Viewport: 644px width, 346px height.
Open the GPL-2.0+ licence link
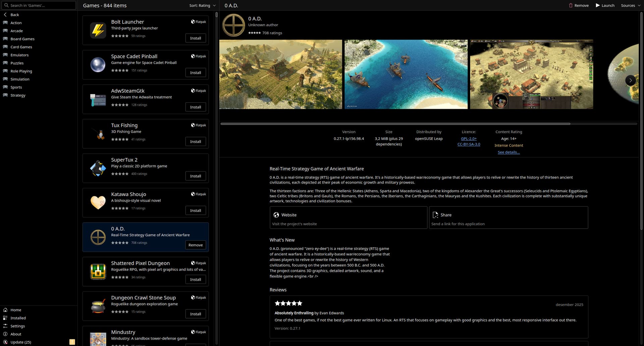coord(469,139)
